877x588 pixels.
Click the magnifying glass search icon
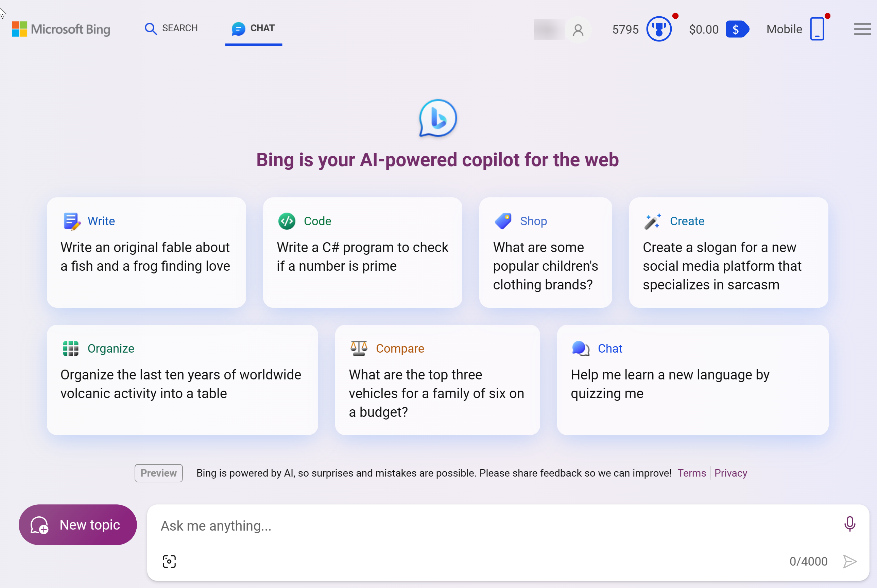[151, 29]
